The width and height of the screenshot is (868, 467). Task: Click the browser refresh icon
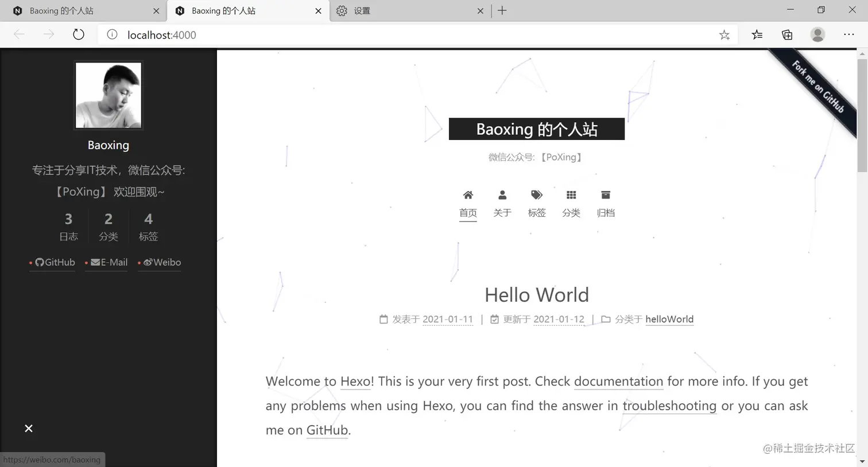click(79, 34)
